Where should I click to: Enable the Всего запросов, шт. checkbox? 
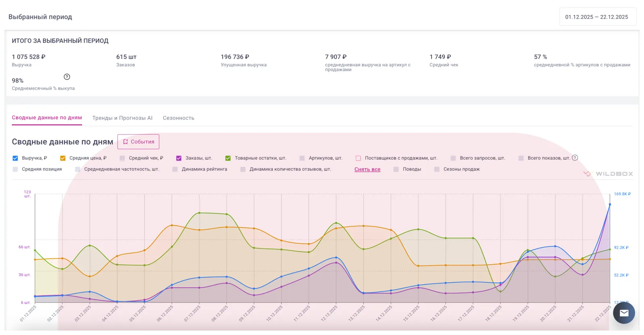(453, 158)
